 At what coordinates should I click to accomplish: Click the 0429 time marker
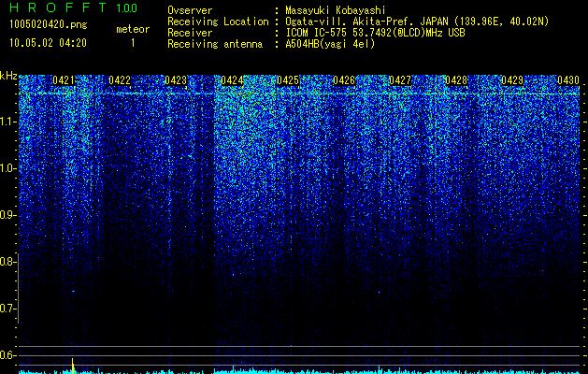pos(512,80)
